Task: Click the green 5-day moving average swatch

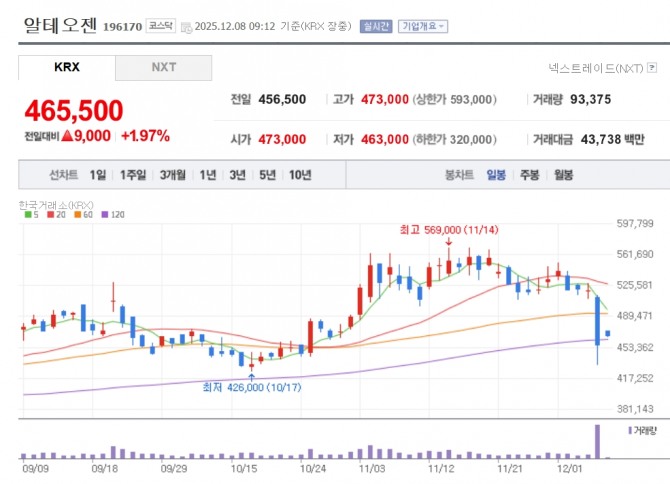Action: click(x=28, y=214)
